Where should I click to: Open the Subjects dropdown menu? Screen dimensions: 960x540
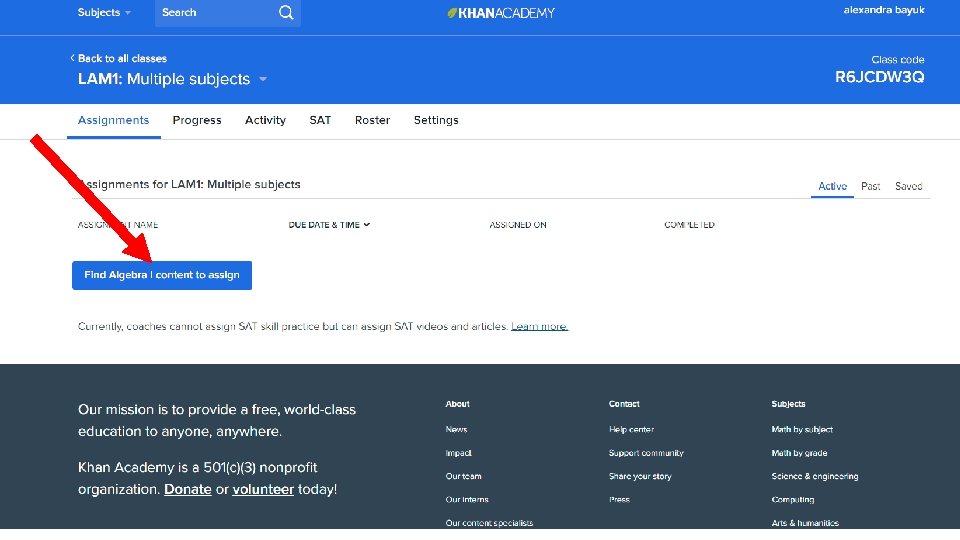(x=104, y=12)
